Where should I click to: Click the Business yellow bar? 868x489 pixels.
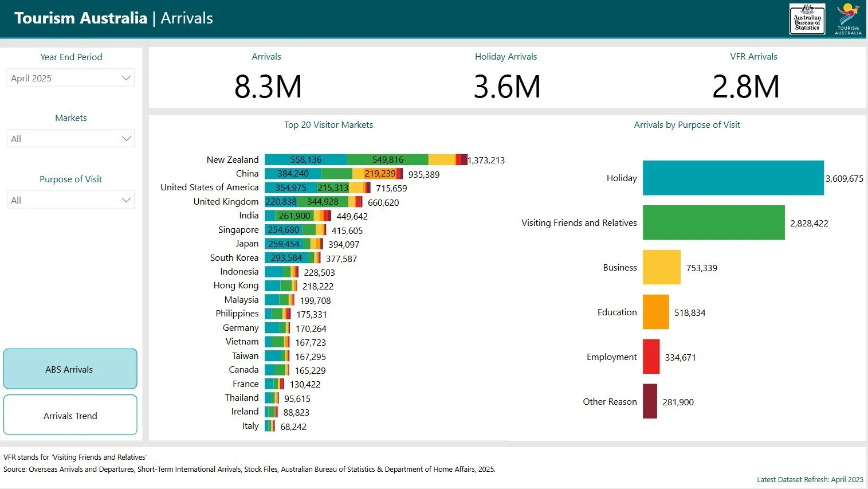tap(662, 267)
